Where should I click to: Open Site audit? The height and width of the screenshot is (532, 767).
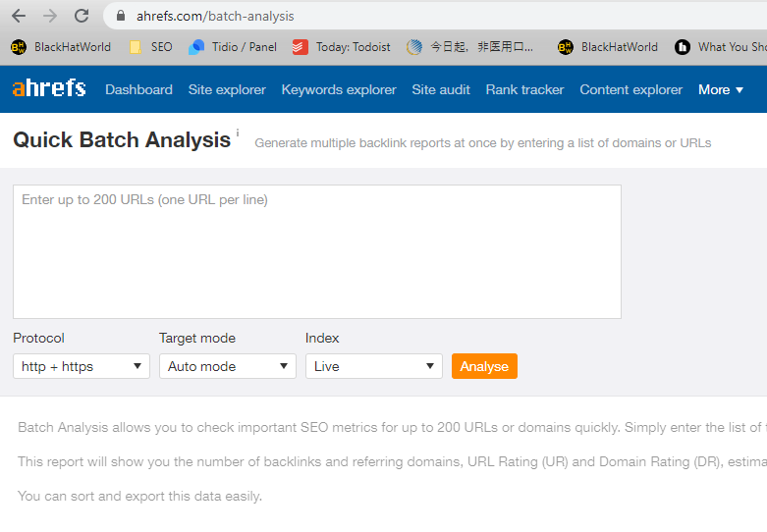441,90
